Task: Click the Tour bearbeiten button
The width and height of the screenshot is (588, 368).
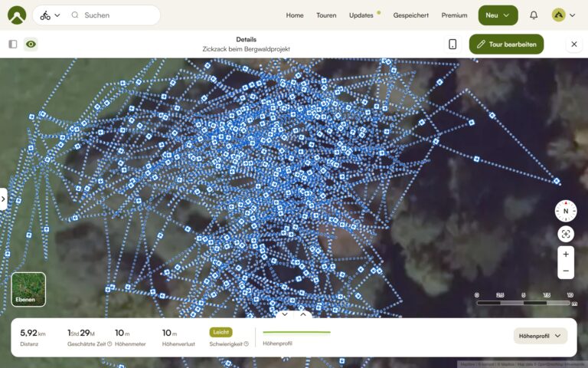Action: (x=506, y=44)
